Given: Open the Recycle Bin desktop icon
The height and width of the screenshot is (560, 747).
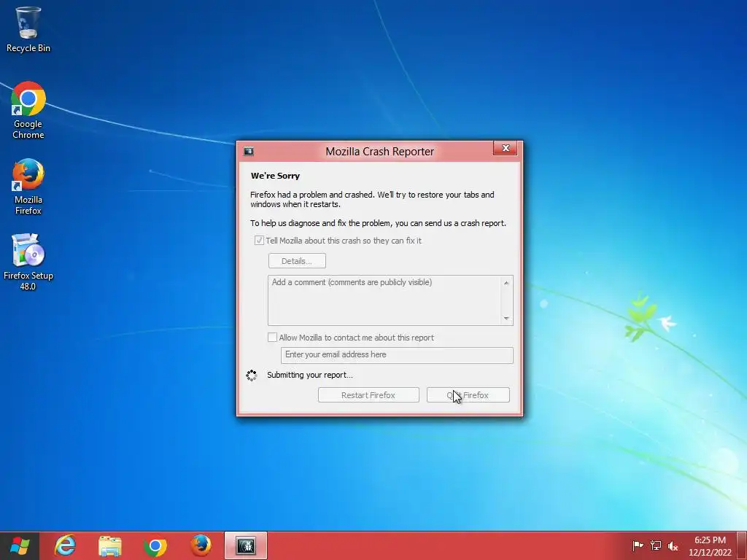Looking at the screenshot, I should [x=28, y=29].
